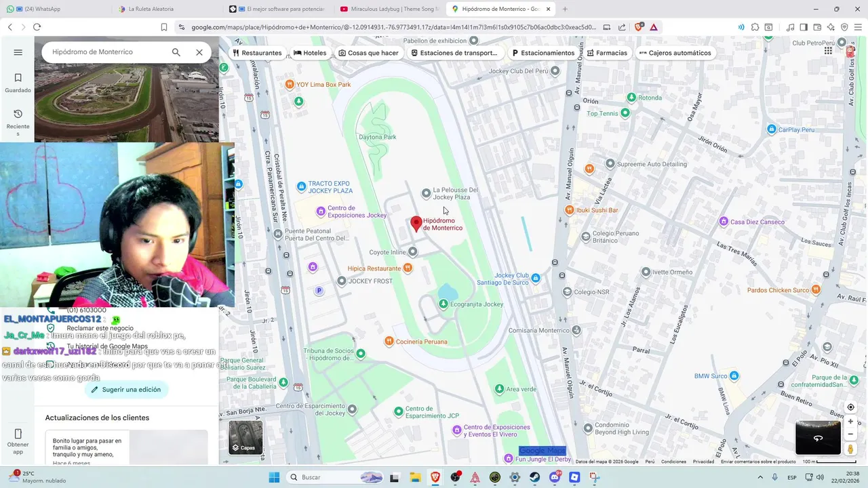
Task: Click Sugerir una edición button
Action: (127, 390)
